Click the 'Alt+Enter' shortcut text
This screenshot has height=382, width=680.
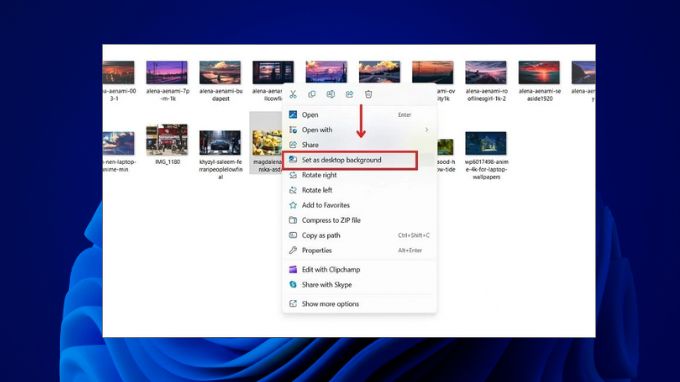pyautogui.click(x=410, y=250)
